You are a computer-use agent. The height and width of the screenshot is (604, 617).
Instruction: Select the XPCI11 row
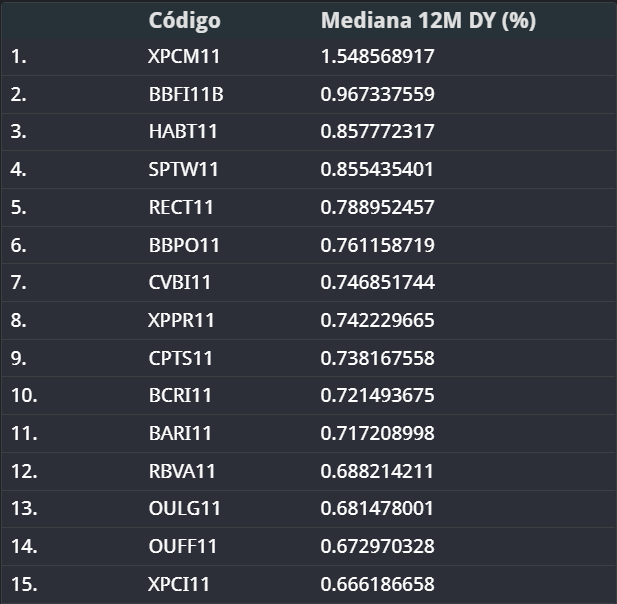click(x=308, y=584)
